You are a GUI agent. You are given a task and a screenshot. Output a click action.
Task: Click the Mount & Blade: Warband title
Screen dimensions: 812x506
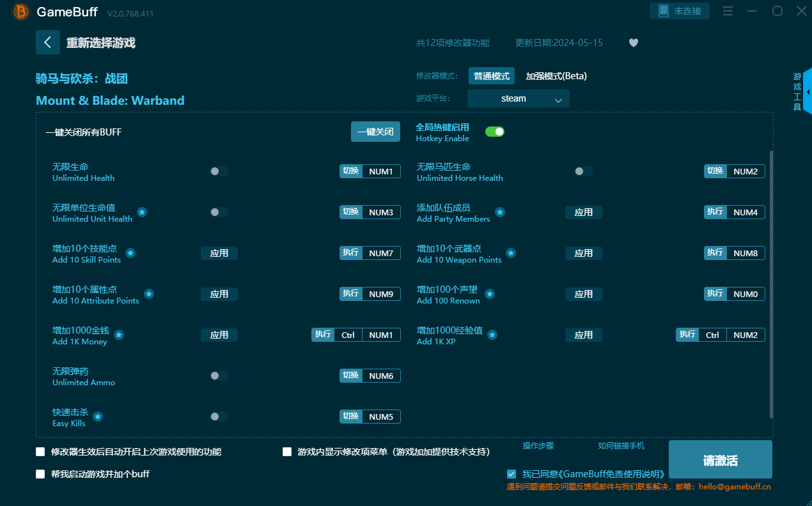click(x=110, y=100)
